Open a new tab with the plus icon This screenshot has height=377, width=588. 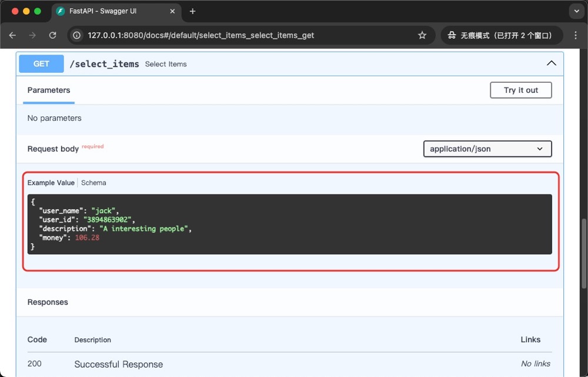coord(193,11)
